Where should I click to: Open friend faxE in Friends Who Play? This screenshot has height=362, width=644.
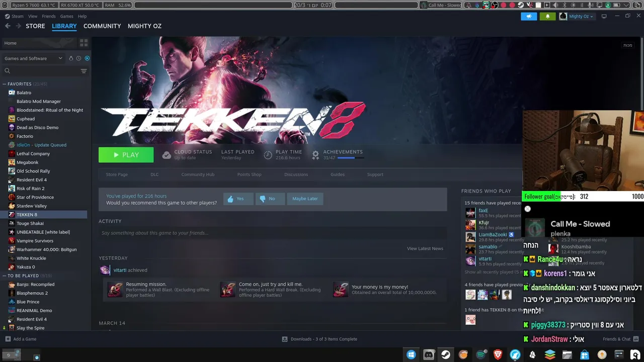(x=483, y=211)
